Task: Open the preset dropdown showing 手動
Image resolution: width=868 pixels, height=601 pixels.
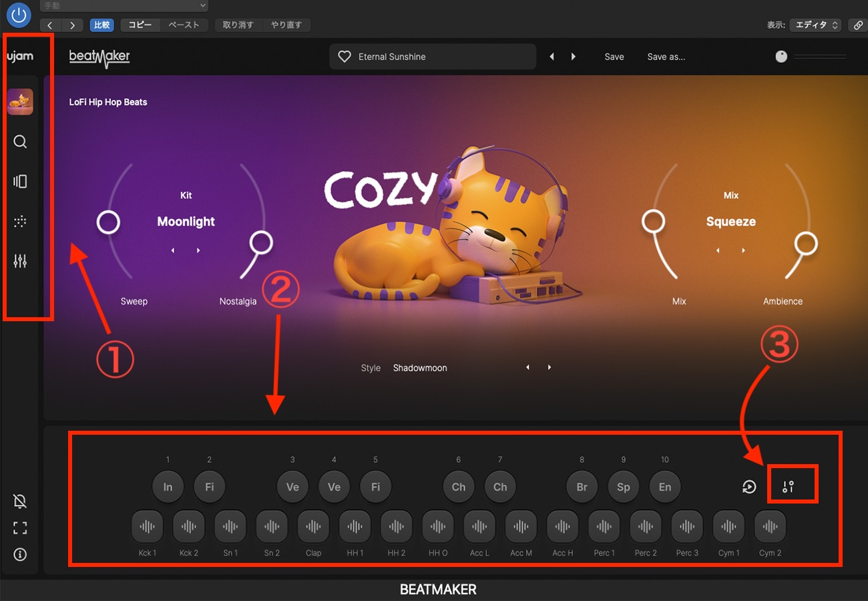Action: tap(124, 6)
